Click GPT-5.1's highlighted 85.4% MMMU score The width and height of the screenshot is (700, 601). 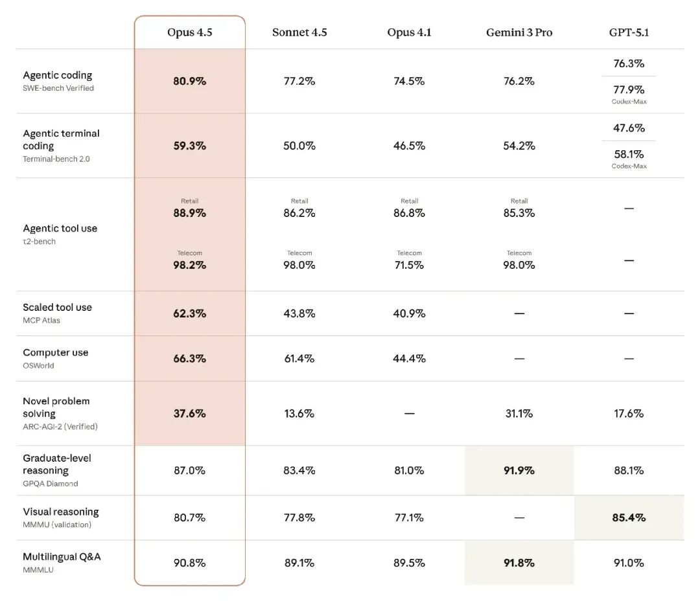tap(629, 518)
